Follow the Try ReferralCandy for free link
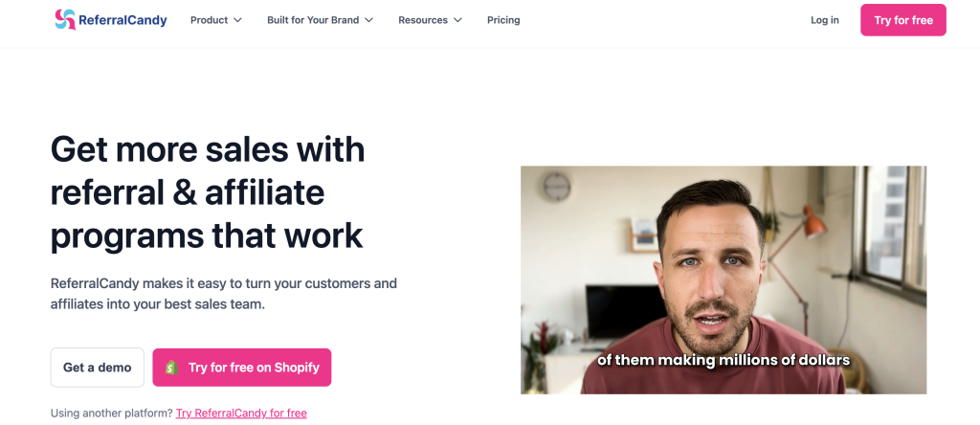Image resolution: width=980 pixels, height=425 pixels. tap(241, 414)
